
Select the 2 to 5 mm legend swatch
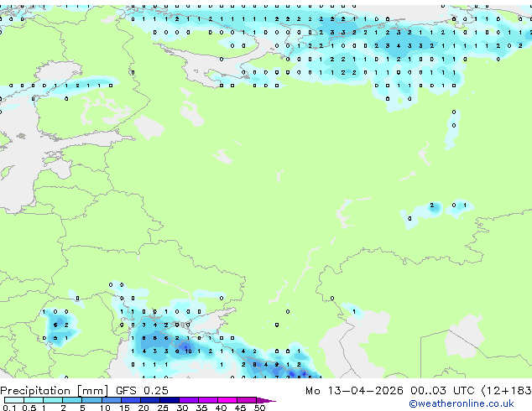tap(72, 400)
